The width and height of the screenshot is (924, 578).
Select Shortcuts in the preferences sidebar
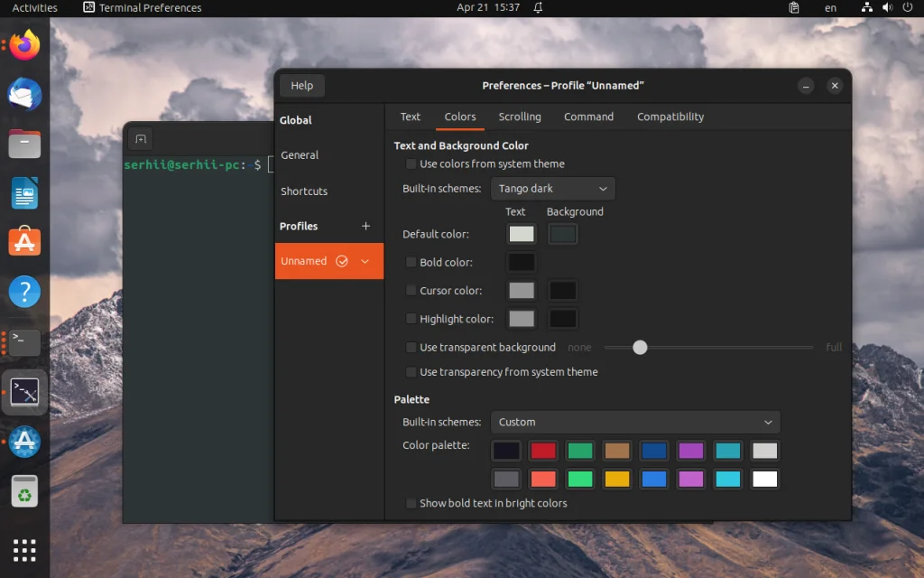[303, 191]
